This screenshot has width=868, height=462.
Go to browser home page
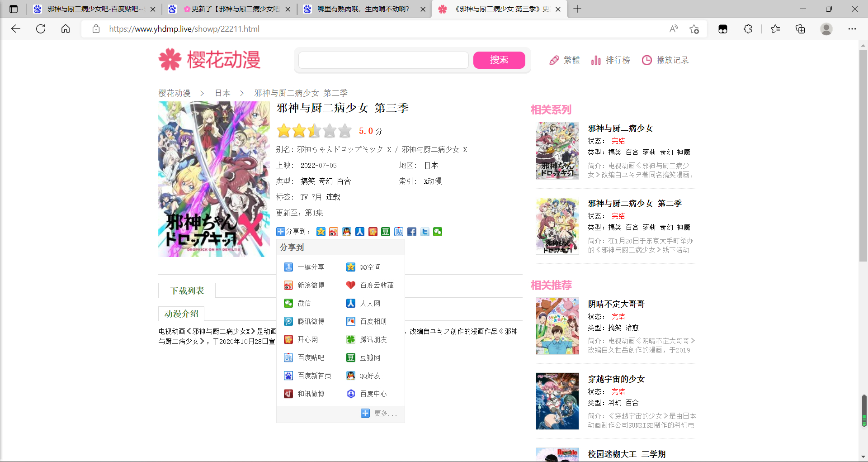pyautogui.click(x=66, y=29)
